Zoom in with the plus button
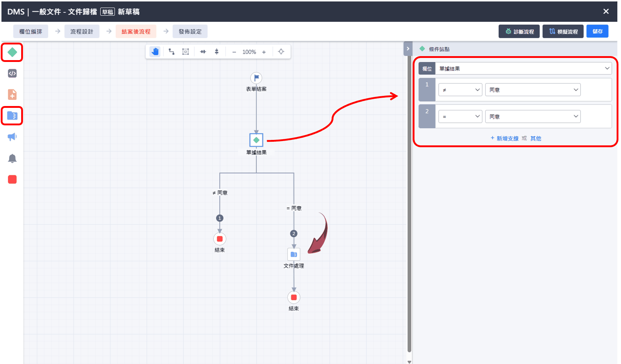The width and height of the screenshot is (621, 364). pos(264,52)
